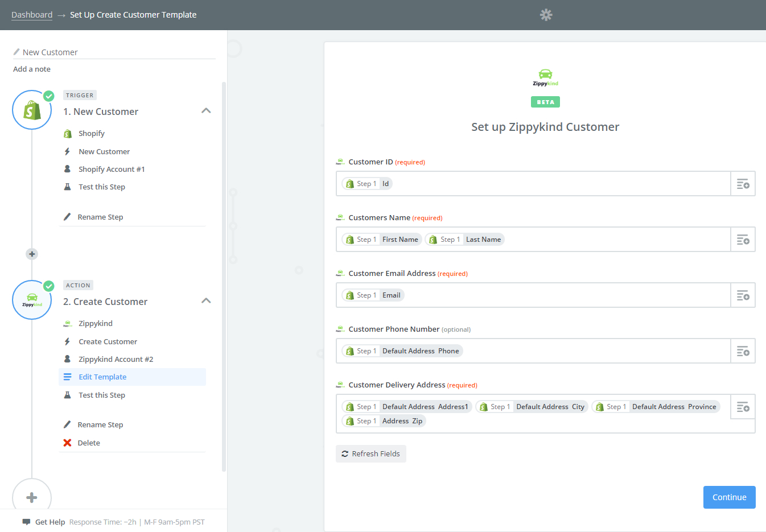Click the BETA badge
Viewport: 766px width, 532px height.
pos(545,102)
